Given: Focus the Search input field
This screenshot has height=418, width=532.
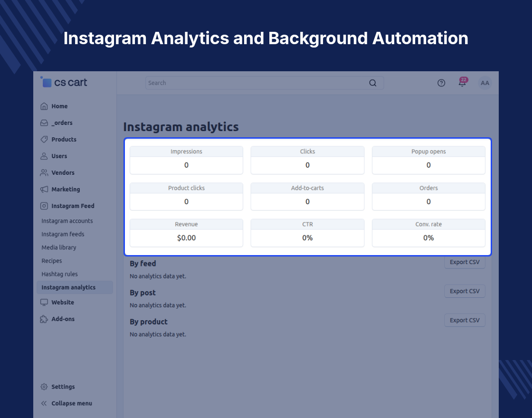Looking at the screenshot, I should [265, 83].
